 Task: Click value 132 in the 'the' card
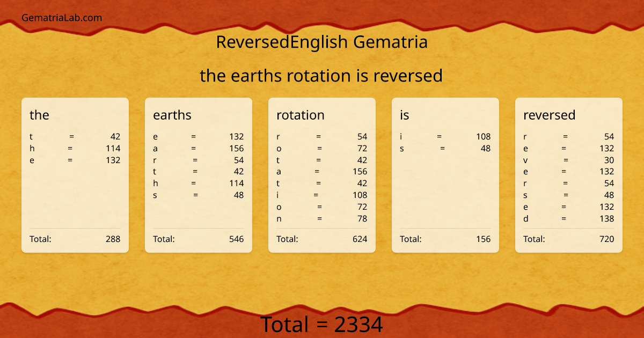[113, 160]
